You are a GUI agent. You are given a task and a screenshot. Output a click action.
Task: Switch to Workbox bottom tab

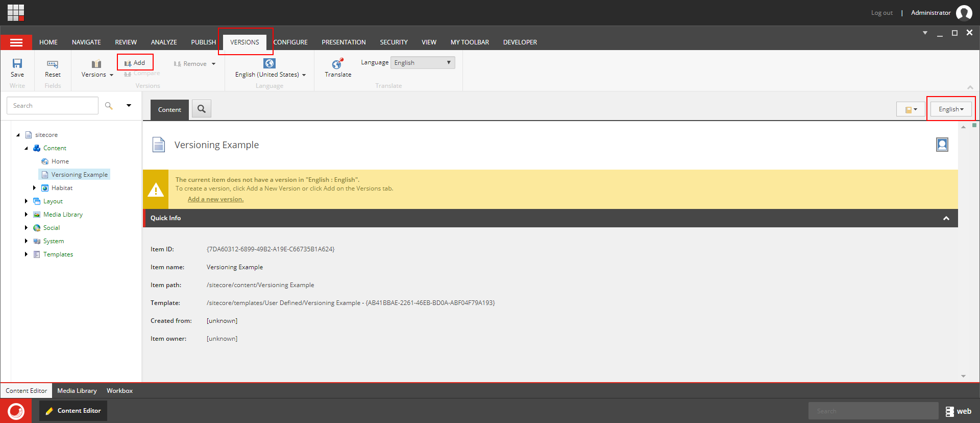pos(119,391)
